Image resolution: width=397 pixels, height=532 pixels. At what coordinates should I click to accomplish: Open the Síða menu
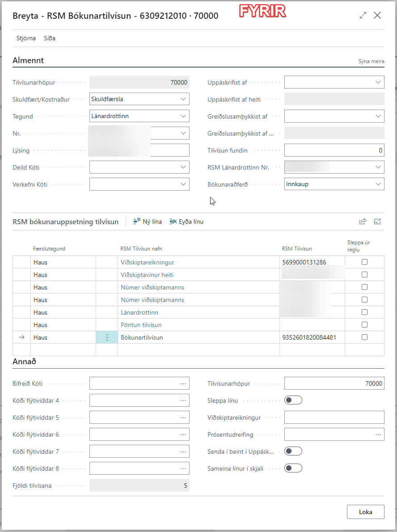pyautogui.click(x=50, y=38)
